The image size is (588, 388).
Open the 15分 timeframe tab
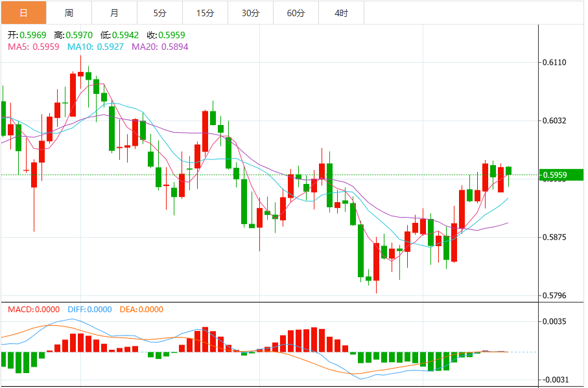pos(205,13)
